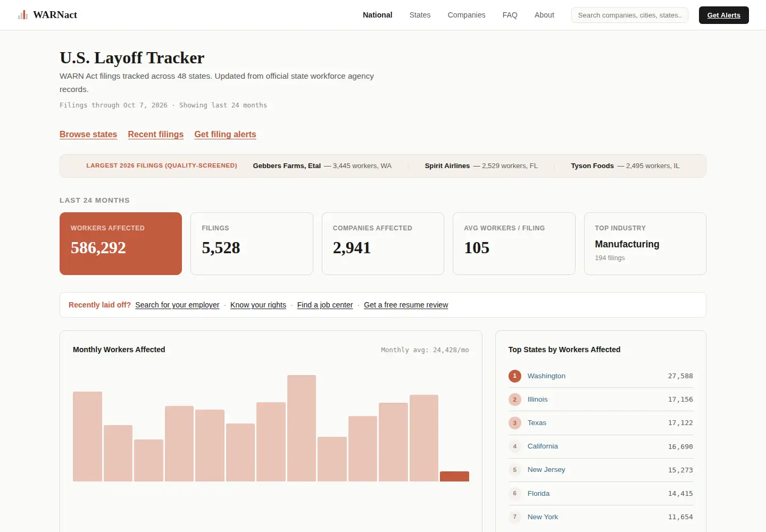Image resolution: width=766 pixels, height=532 pixels.
Task: Open the Companies nav page
Action: 467,15
